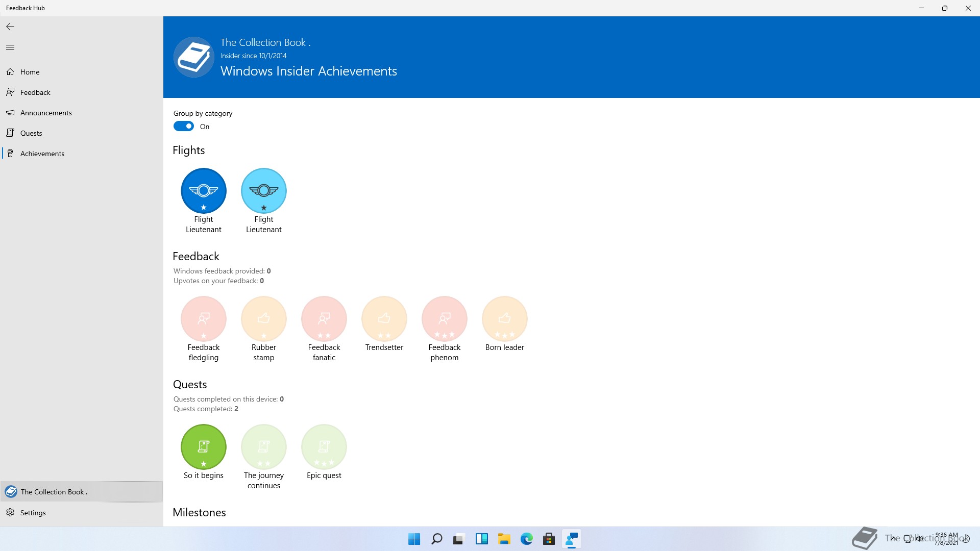Screen dimensions: 980x551
Task: Open Settings at sidebar bottom
Action: click(x=33, y=513)
